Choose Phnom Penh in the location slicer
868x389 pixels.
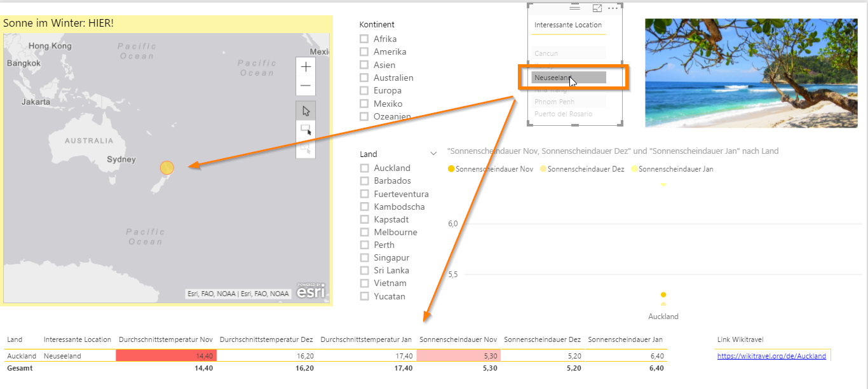pos(569,102)
